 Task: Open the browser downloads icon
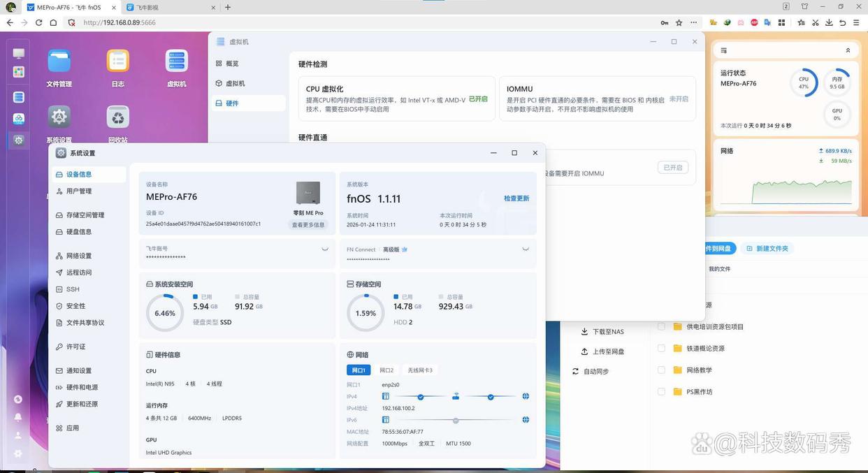829,22
